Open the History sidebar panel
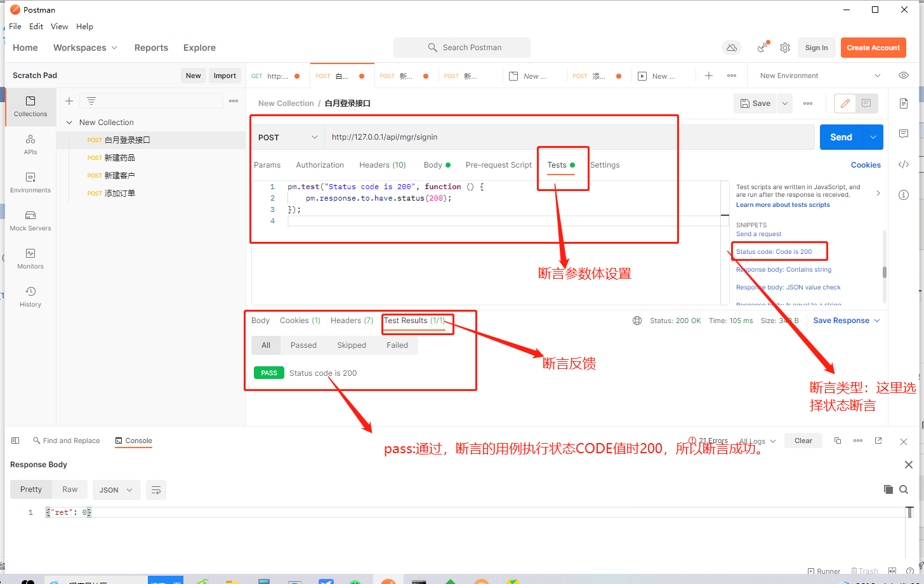Viewport: 924px width, 584px height. (x=30, y=296)
